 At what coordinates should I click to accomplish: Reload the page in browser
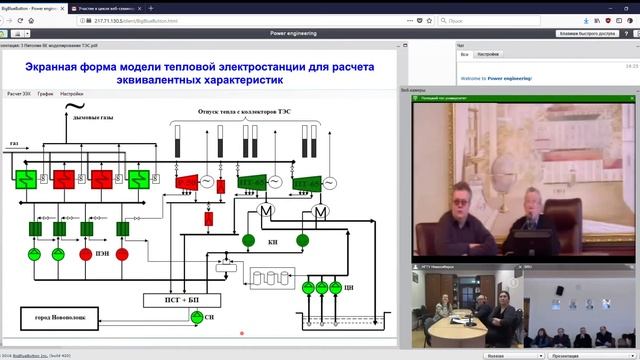click(20, 20)
